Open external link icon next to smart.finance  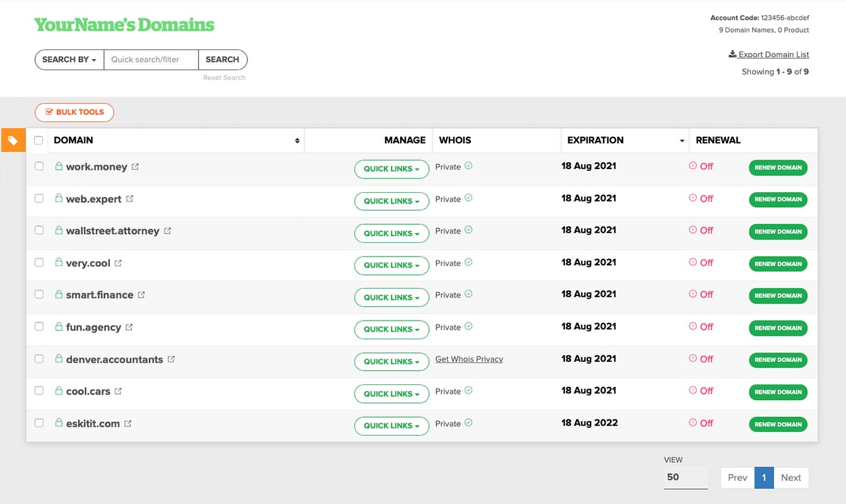point(142,294)
